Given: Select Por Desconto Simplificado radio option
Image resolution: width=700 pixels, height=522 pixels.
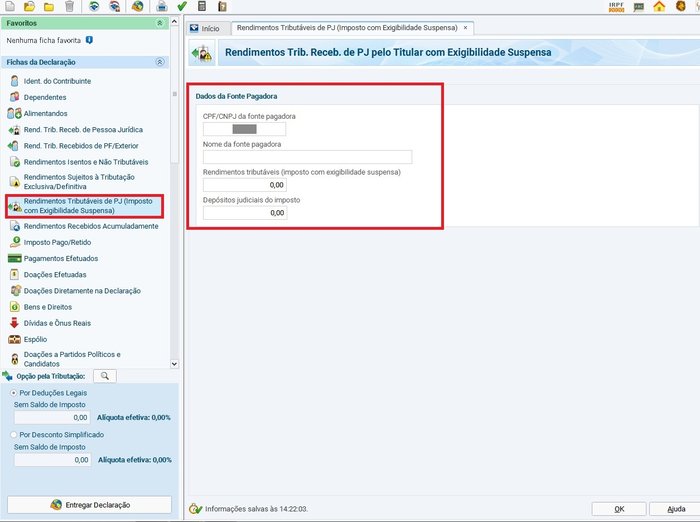Looking at the screenshot, I should (12, 435).
